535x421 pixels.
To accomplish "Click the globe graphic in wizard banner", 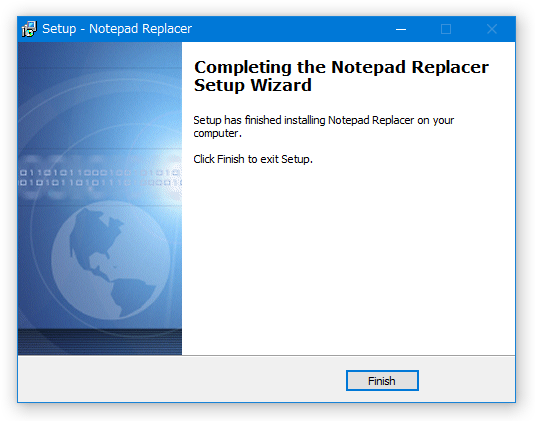I will 111,260.
